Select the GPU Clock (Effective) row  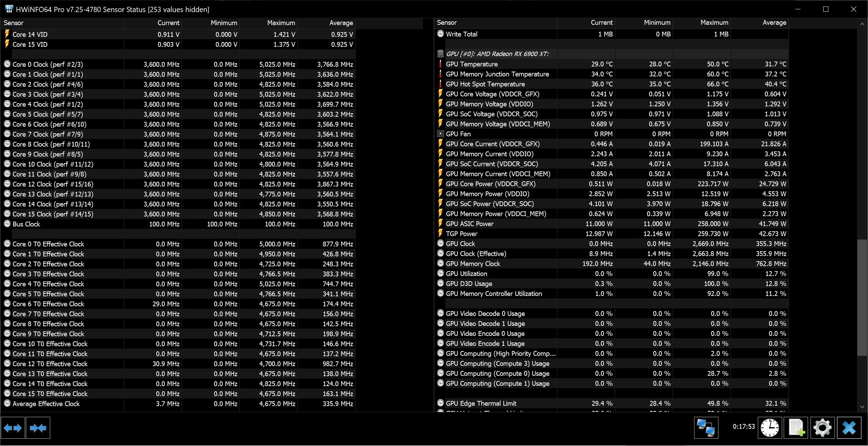[611, 254]
